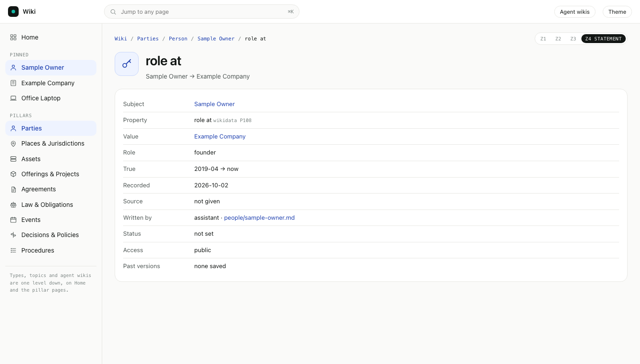Open pinned Office Laptop page

point(51,98)
